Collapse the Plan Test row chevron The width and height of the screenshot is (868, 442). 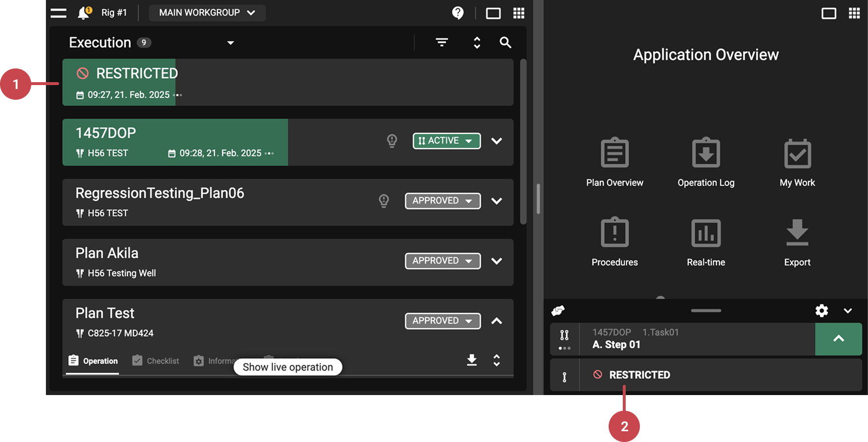(x=496, y=321)
